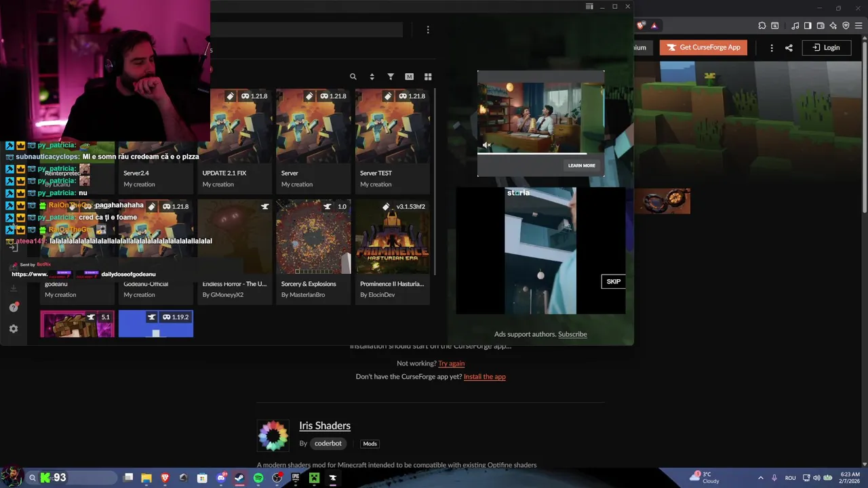
Task: Open CurseForge app settings gear
Action: coord(14,329)
